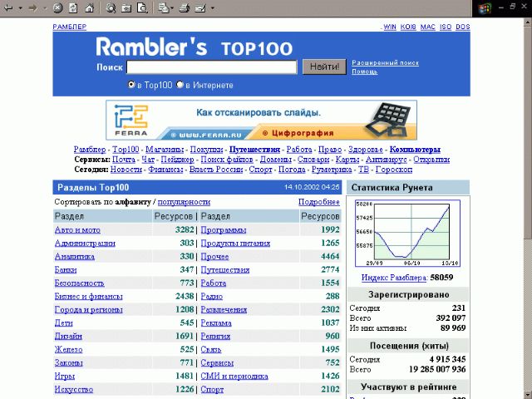Open the browser Search pane icon
Image resolution: width=532 pixels, height=399 pixels.
click(111, 8)
